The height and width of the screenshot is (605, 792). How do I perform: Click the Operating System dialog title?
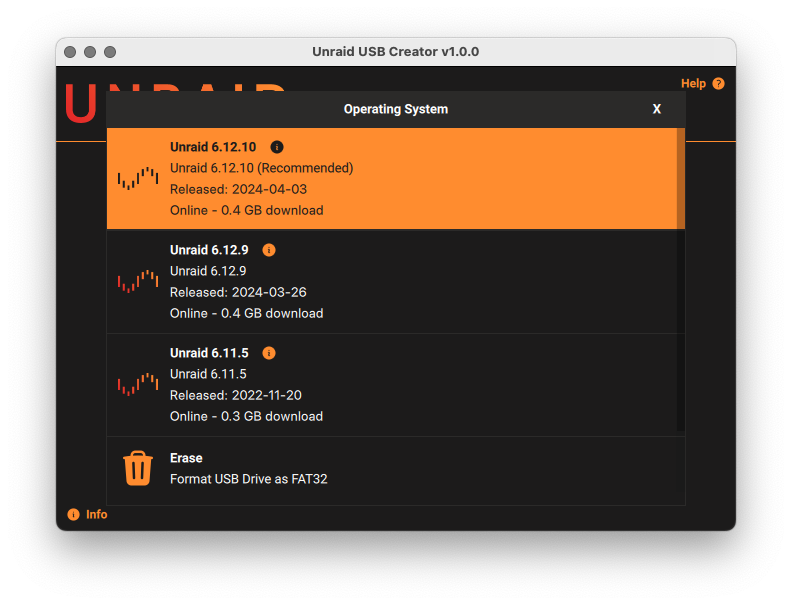(x=396, y=109)
